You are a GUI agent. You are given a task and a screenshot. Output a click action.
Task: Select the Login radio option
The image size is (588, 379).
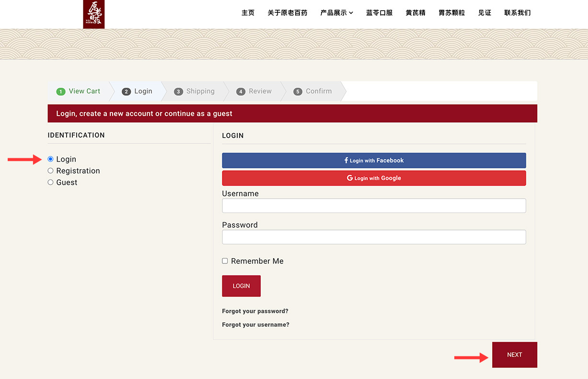[50, 159]
